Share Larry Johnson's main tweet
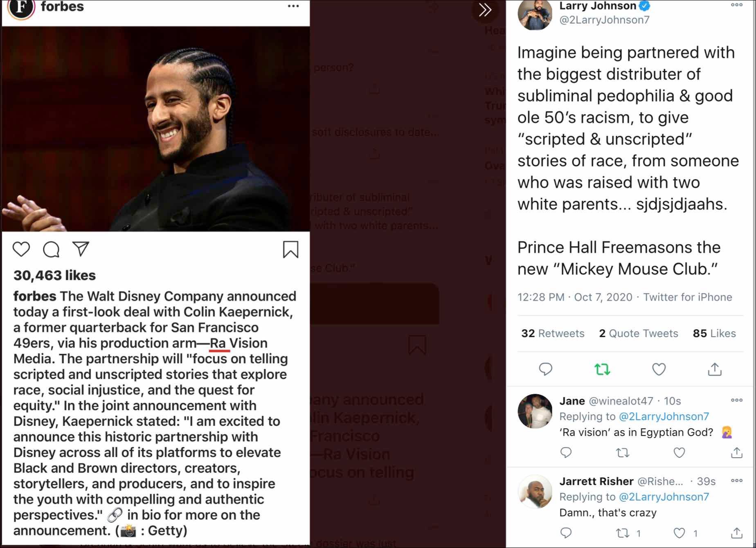 point(715,369)
